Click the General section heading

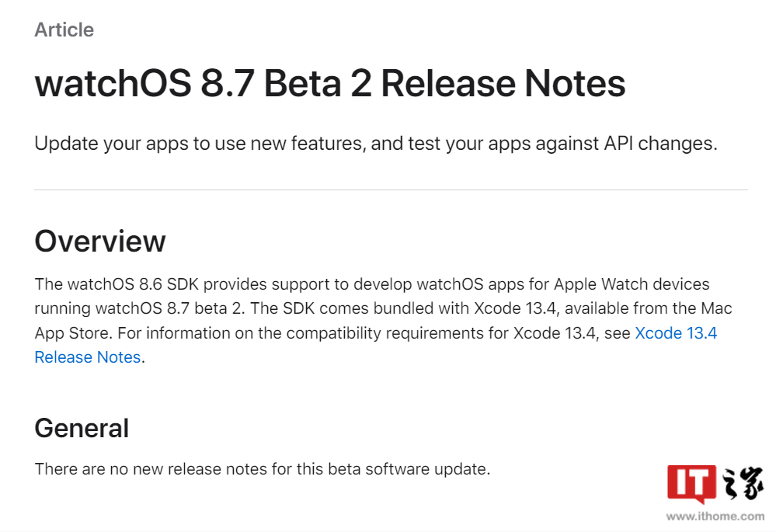(x=82, y=428)
